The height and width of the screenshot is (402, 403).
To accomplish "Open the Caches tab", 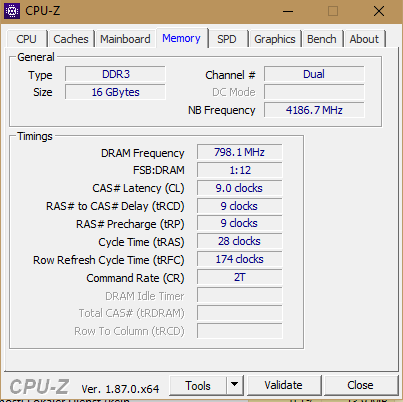I will click(x=71, y=39).
